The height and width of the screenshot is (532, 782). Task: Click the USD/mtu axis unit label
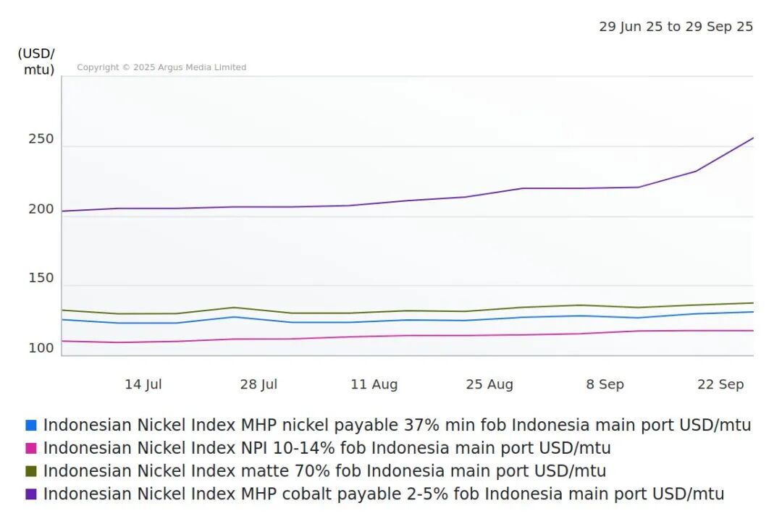point(36,62)
